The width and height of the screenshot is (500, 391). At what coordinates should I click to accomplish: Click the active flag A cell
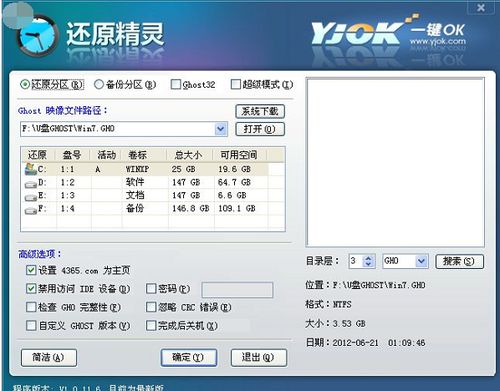click(x=98, y=169)
